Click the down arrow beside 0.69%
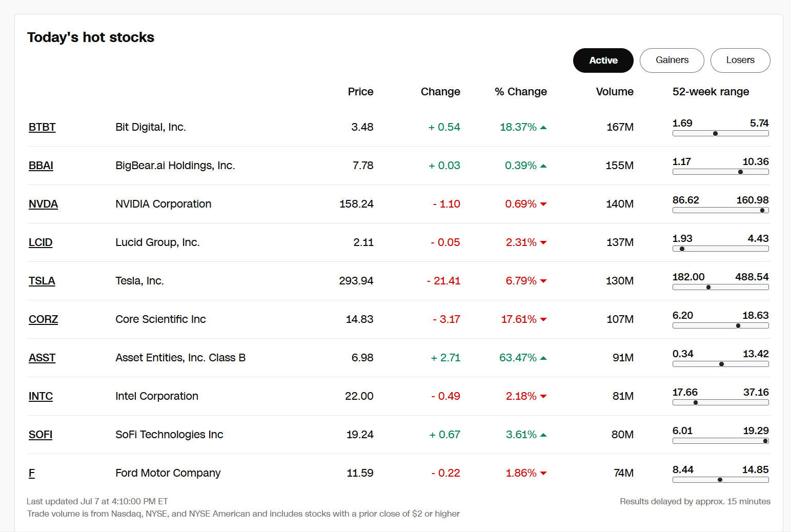This screenshot has width=791, height=532. (x=543, y=204)
